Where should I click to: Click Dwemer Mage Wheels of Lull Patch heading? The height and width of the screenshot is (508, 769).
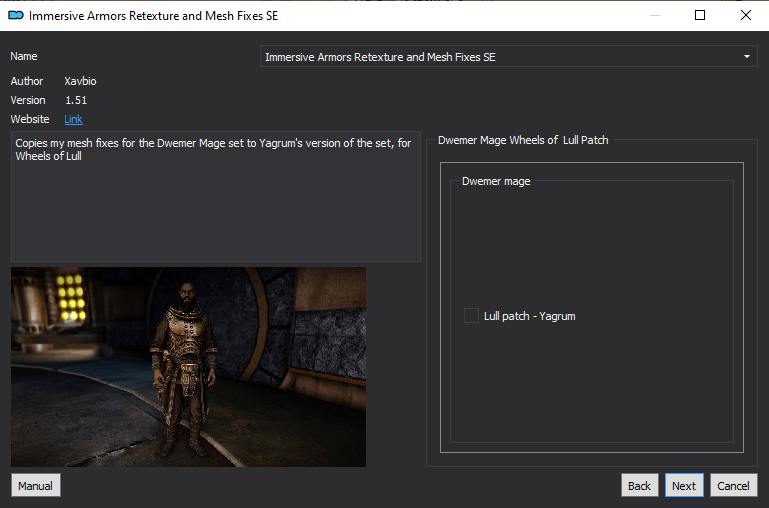[x=523, y=140]
